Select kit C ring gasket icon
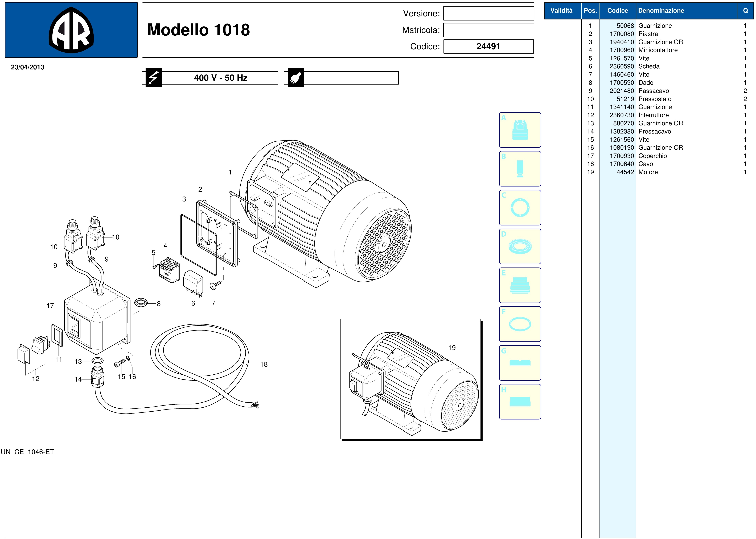Viewport: 756px width, 539px height. [x=520, y=207]
